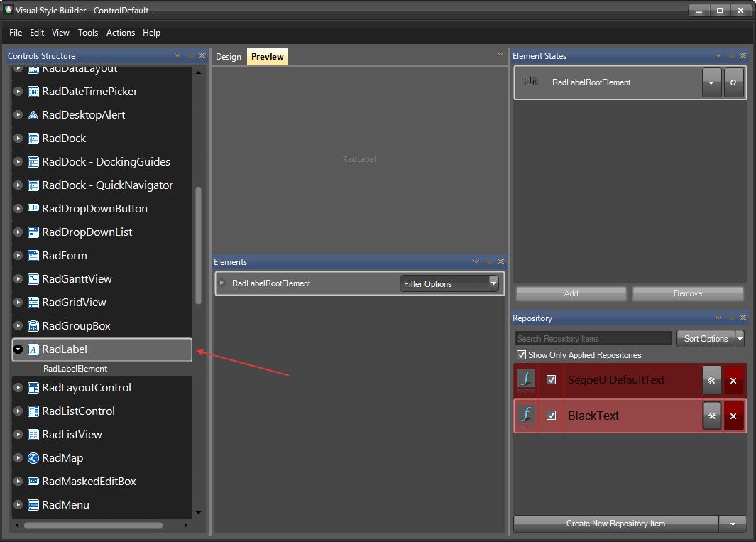Viewport: 756px width, 542px height.
Task: Click the angle brackets icon beside RadLabelRootElement
Action: 733,82
